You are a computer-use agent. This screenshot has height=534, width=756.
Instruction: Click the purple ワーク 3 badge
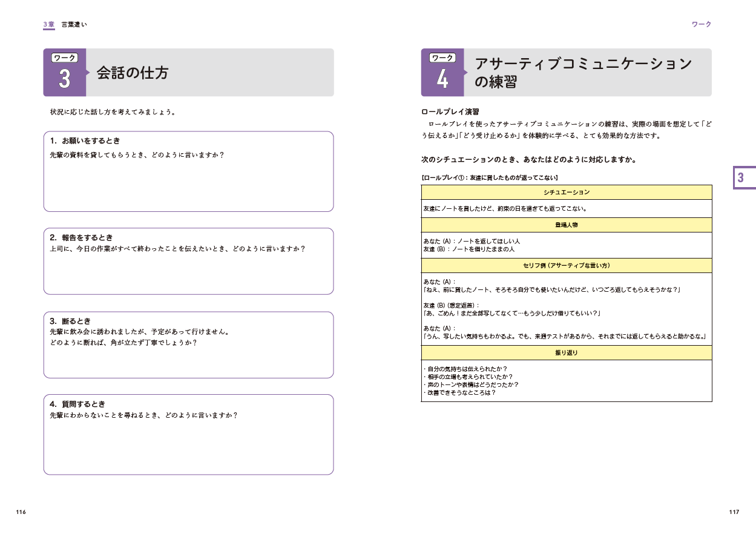(x=64, y=73)
